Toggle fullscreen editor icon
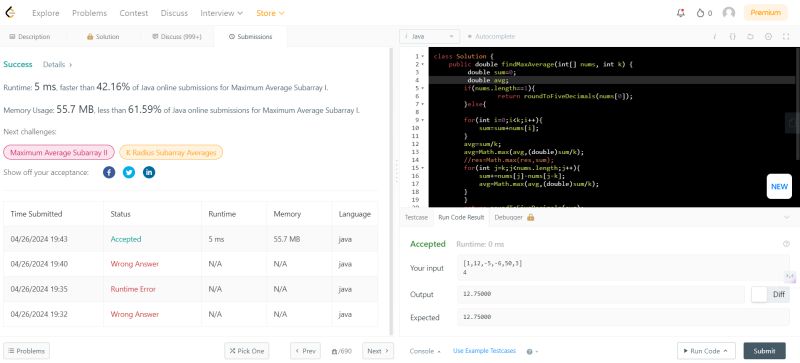Viewport: 800px width, 363px height. click(x=786, y=37)
